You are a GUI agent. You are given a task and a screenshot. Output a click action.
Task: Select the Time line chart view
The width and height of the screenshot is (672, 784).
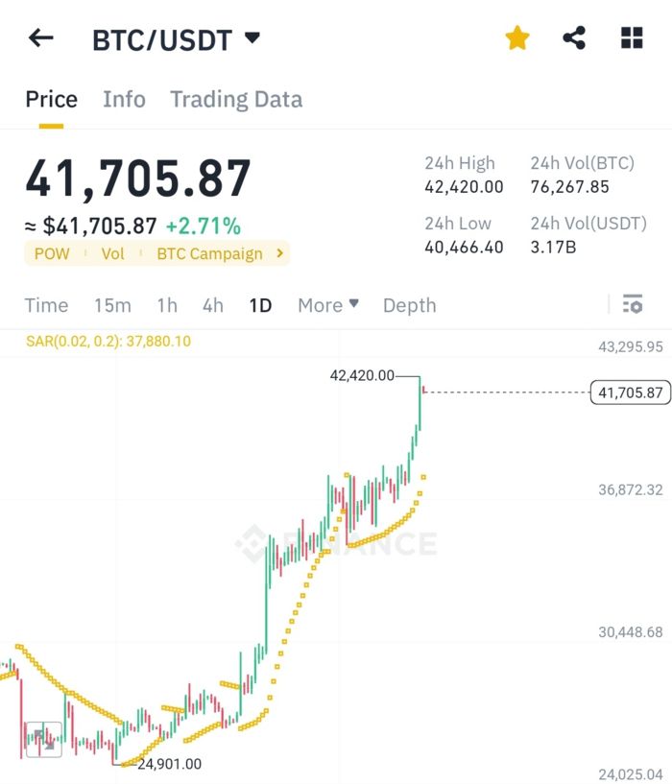(46, 305)
